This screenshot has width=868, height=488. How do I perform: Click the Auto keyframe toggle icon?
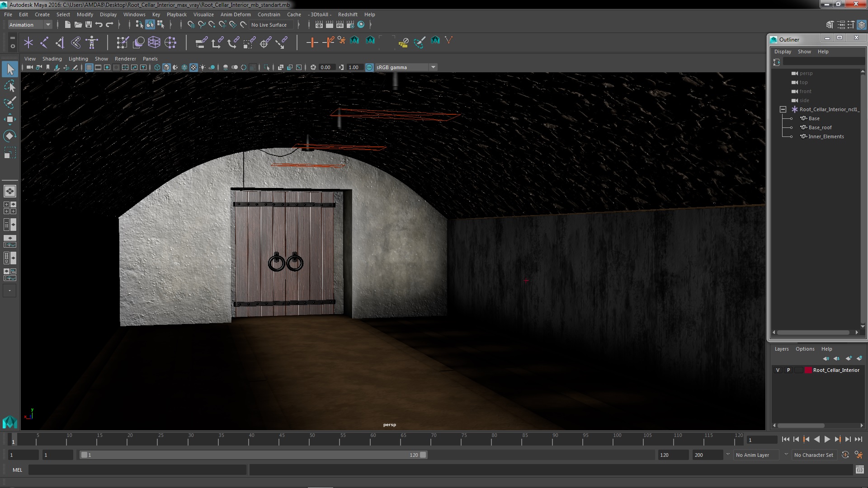pos(845,455)
